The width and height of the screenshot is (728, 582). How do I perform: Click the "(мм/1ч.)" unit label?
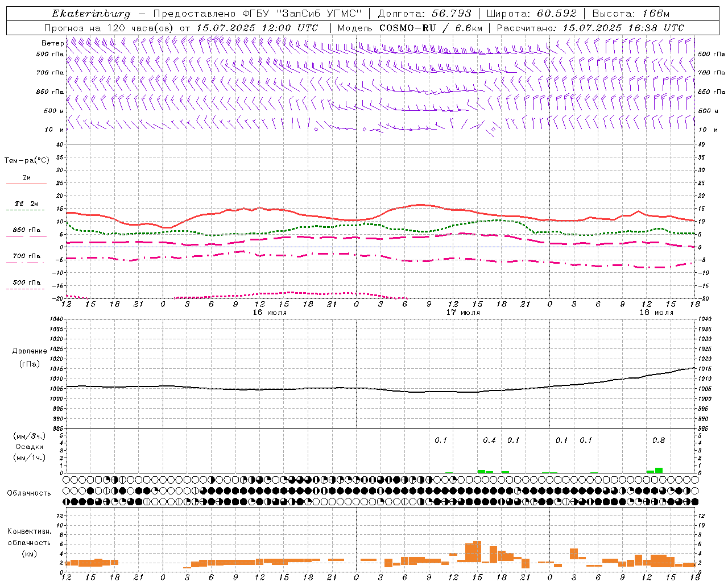pos(30,458)
